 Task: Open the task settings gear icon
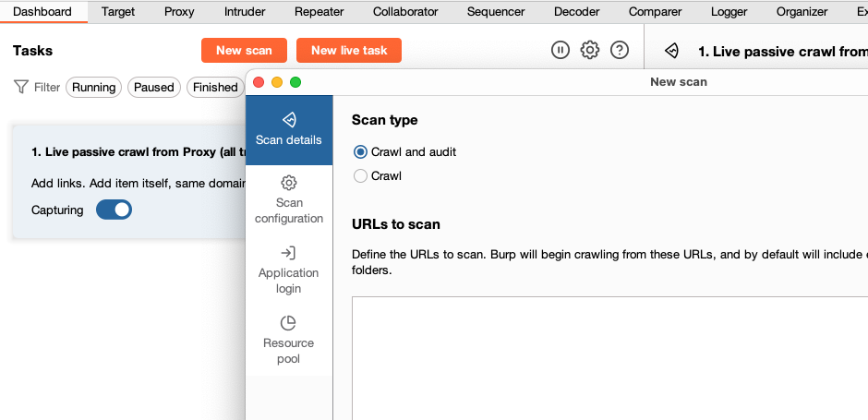590,51
